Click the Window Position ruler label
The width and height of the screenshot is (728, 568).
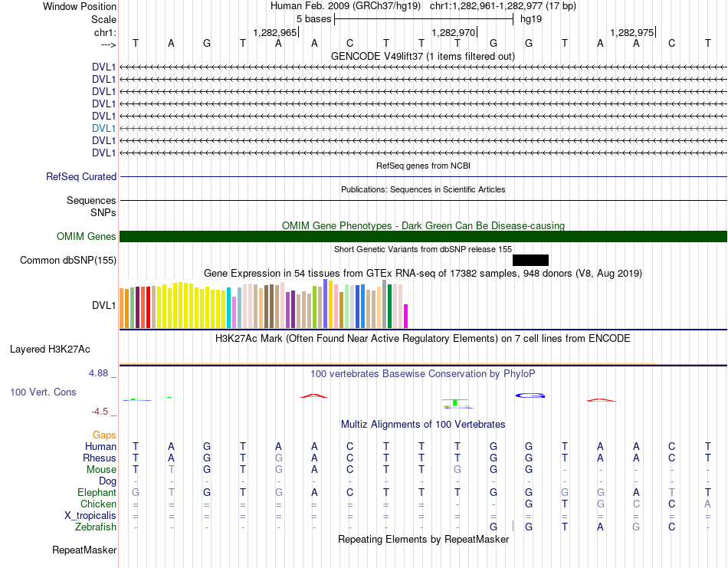(80, 6)
